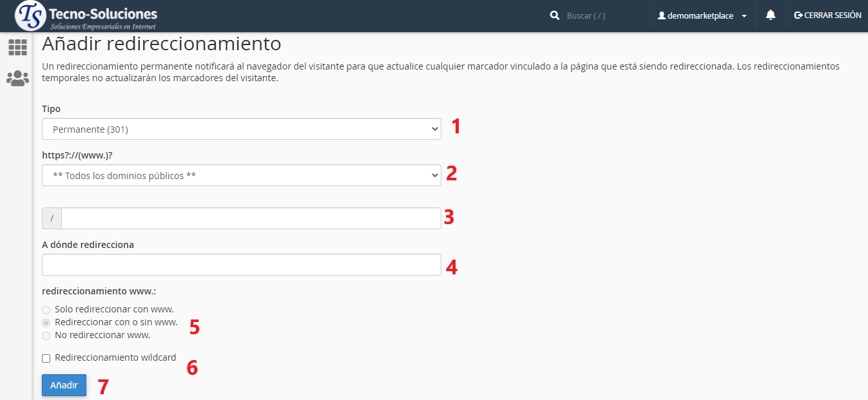Select 'Solo redireccionar con www.' option
Viewport: 868px width, 400px height.
pyautogui.click(x=46, y=310)
